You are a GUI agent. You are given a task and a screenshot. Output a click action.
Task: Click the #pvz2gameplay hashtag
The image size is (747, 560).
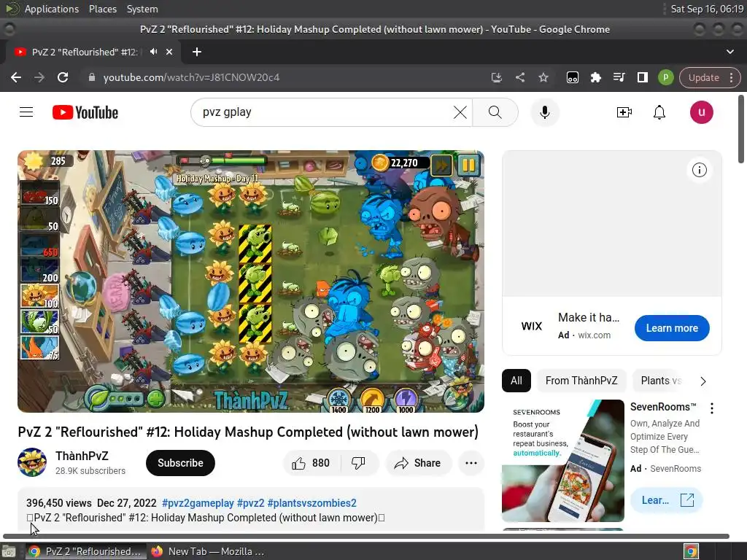tap(198, 503)
